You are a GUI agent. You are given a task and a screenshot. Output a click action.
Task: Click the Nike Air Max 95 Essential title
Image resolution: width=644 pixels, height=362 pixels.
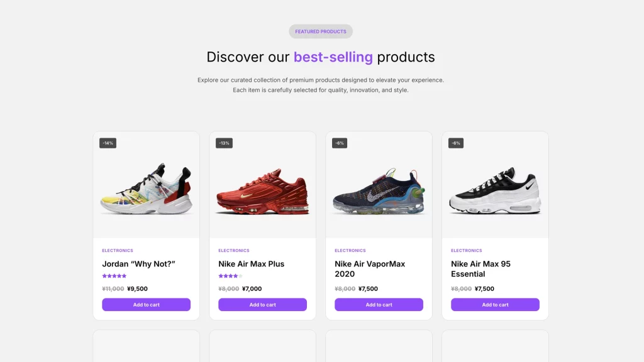[x=480, y=269]
